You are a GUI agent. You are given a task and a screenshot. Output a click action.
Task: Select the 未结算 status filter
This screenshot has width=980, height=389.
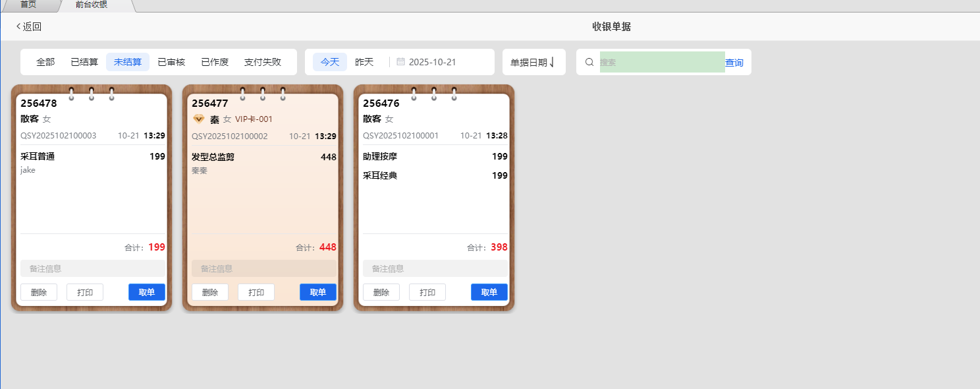point(128,62)
